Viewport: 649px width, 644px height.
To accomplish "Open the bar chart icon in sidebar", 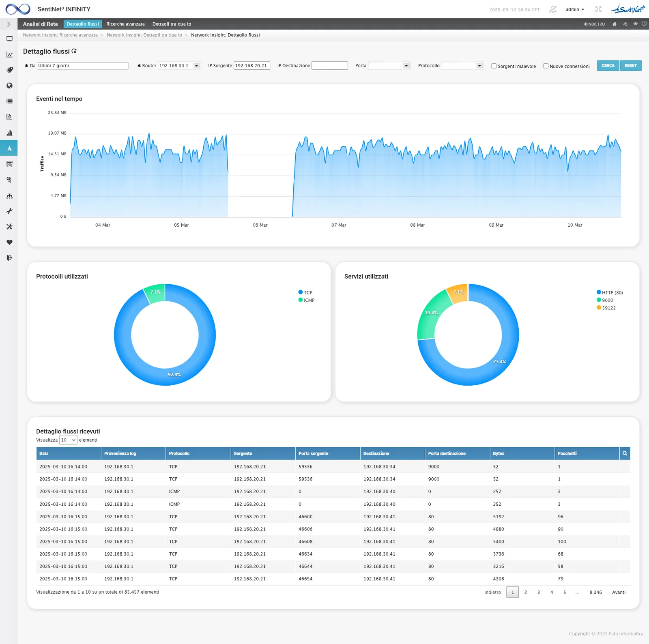I will click(9, 133).
